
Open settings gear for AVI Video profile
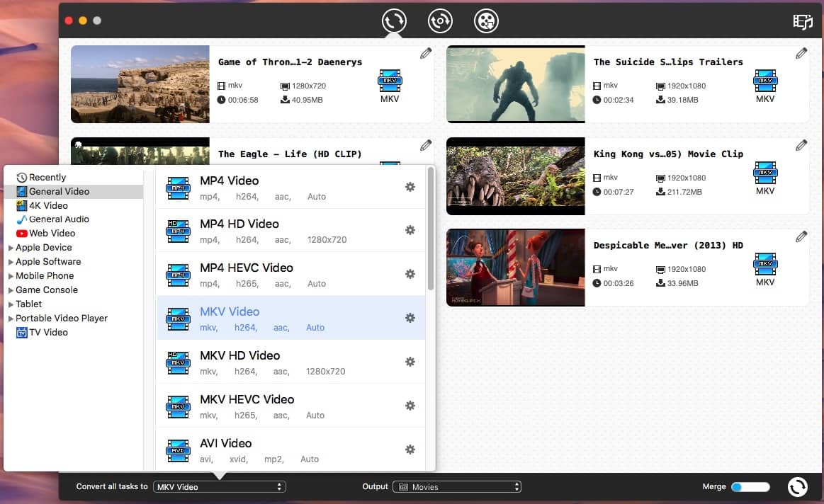coord(410,449)
